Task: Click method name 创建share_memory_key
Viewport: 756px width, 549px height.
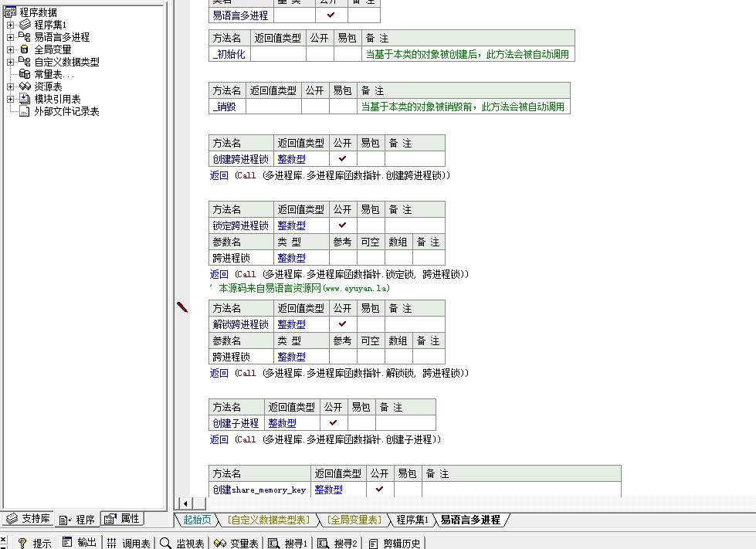Action: 259,490
